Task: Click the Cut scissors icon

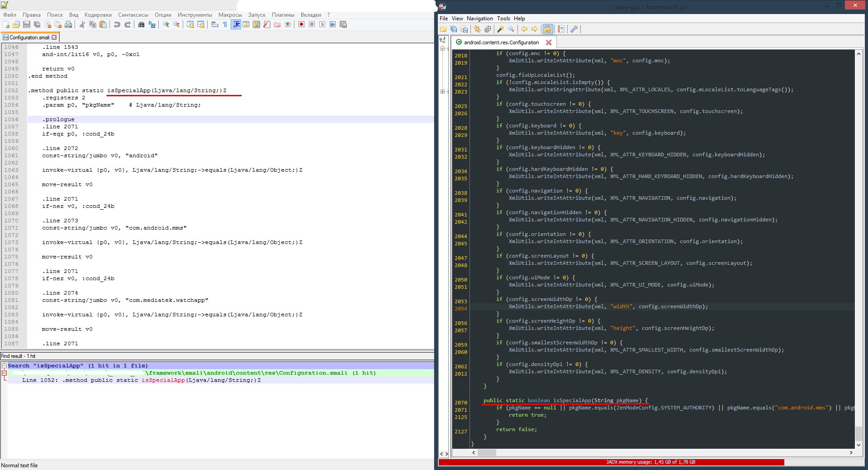Action: click(82, 24)
